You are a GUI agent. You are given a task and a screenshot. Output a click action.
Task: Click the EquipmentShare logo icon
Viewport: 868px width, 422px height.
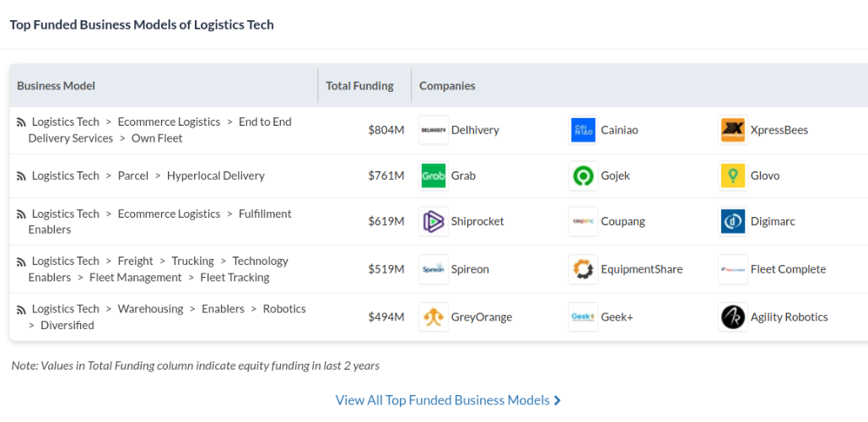583,269
